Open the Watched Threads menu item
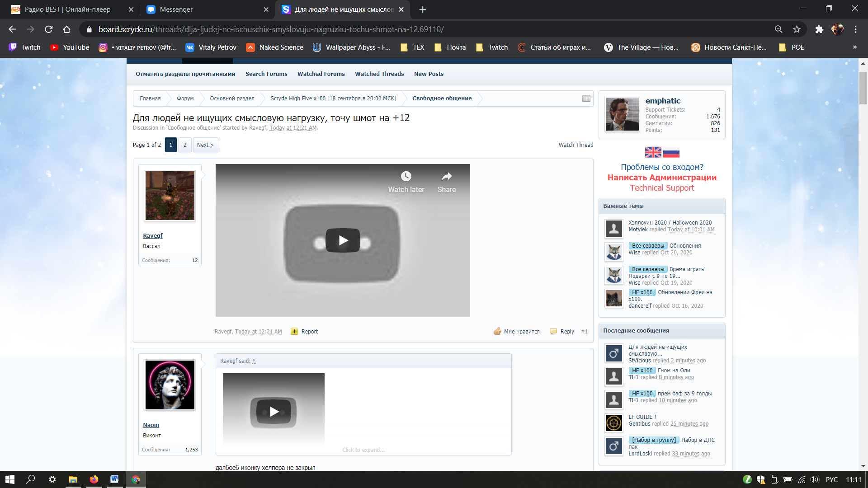Image resolution: width=868 pixels, height=488 pixels. [379, 74]
